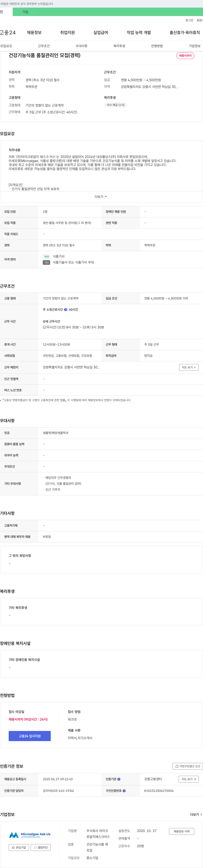Viewport: 203px width, 868px height.
Task: Report a false job ad via 거짓구인광고 신고
Action: [188, 766]
